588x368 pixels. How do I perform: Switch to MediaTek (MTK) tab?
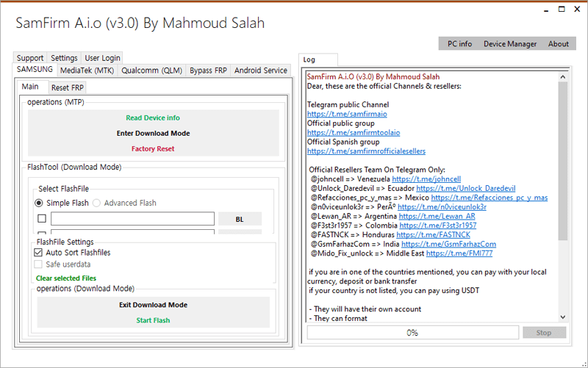87,71
